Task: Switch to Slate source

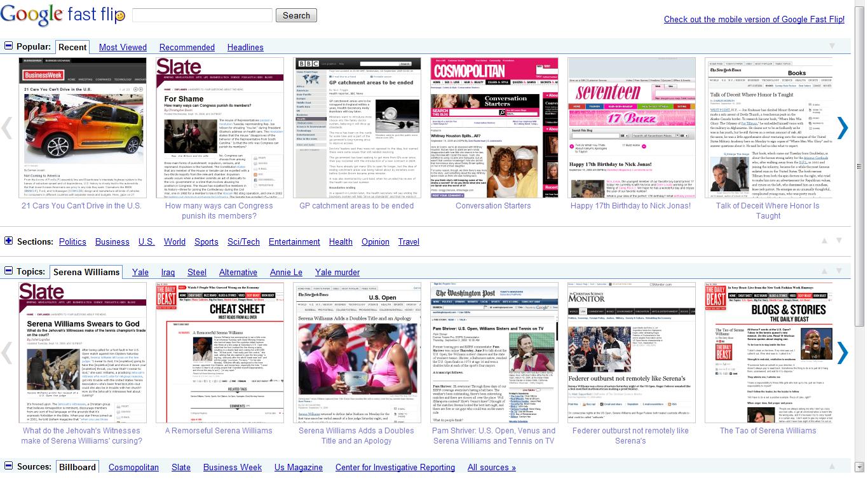Action: tap(181, 467)
